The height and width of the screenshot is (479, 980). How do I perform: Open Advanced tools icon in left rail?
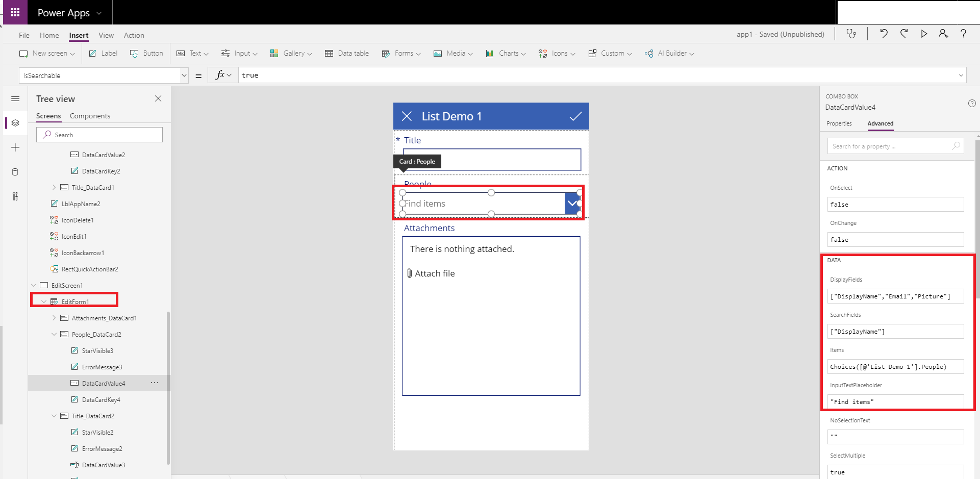pos(15,196)
